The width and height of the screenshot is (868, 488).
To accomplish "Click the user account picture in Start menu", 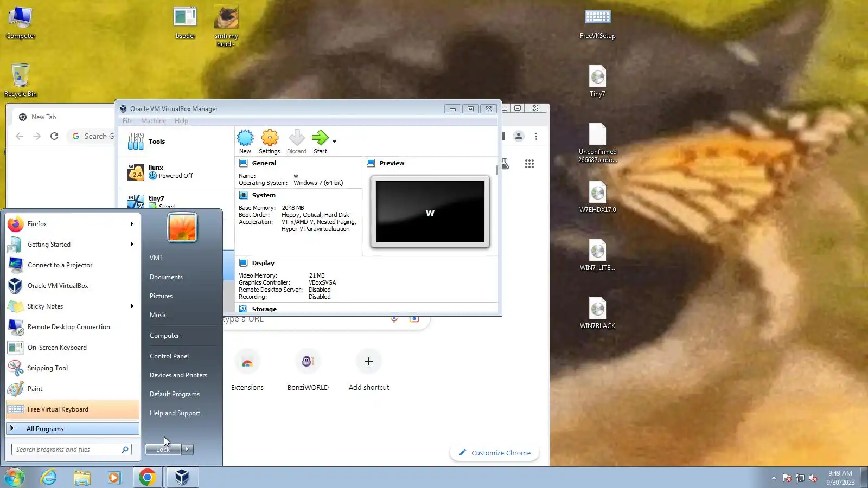I will 182,227.
